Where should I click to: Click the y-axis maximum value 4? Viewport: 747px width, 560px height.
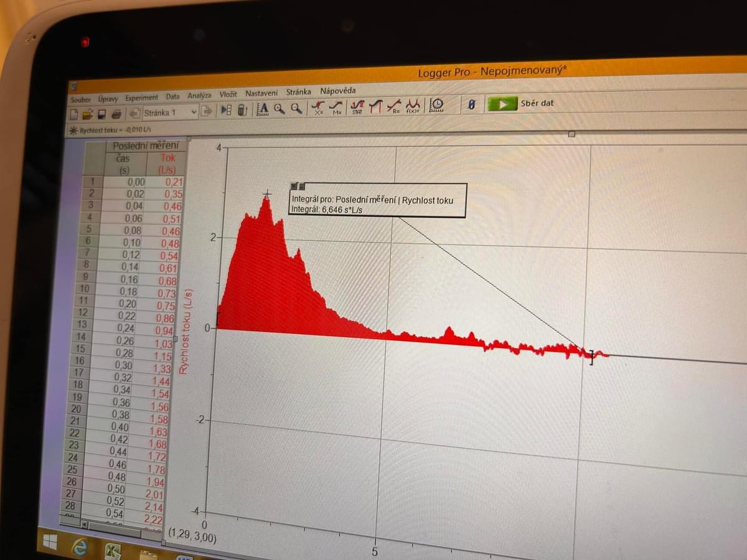point(218,148)
